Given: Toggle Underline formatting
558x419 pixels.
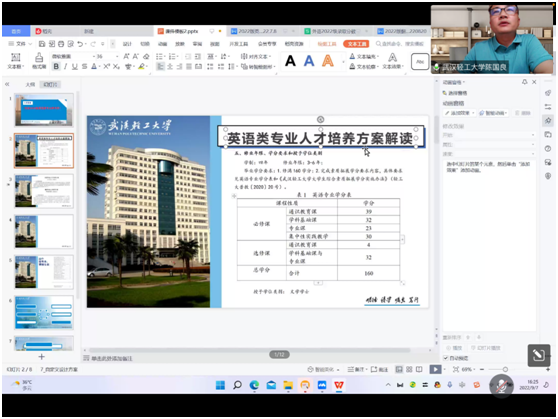Looking at the screenshot, I should 75,66.
